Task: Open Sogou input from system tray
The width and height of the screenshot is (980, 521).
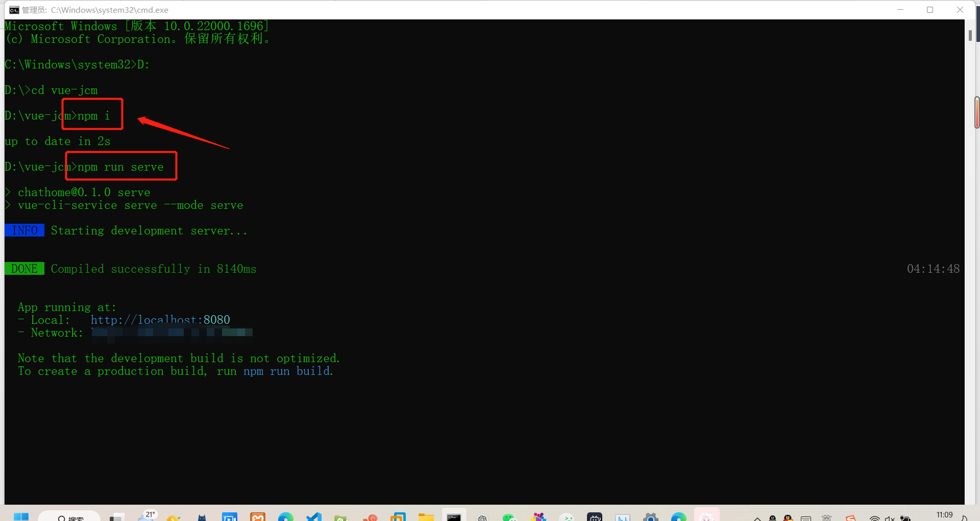Action: point(851,517)
